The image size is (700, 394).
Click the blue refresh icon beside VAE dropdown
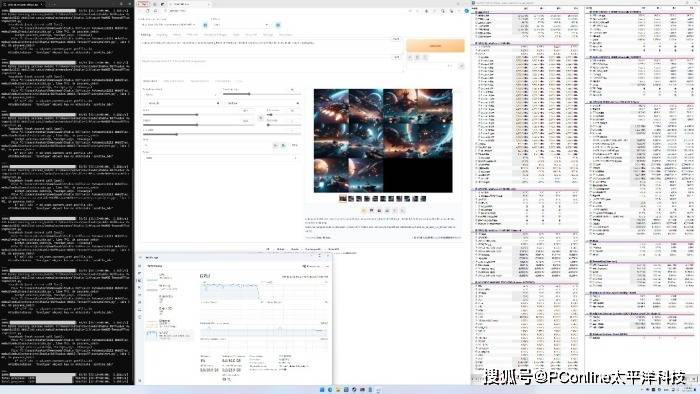coord(278,25)
